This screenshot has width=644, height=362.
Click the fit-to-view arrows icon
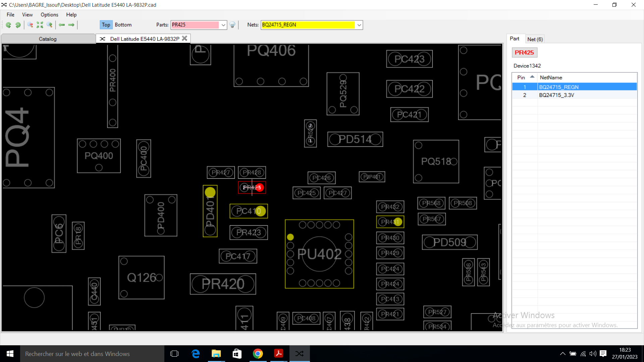tap(40, 25)
